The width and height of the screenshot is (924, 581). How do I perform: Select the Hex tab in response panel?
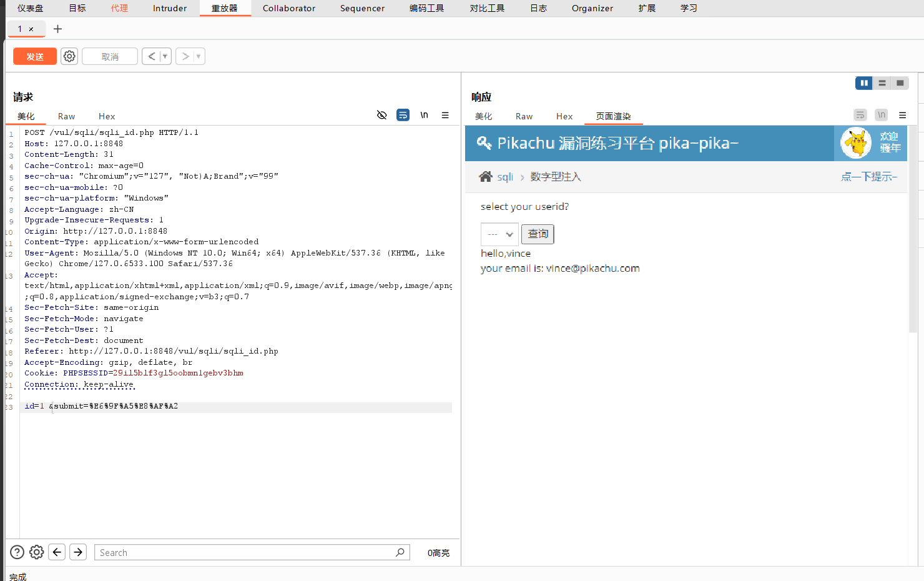pyautogui.click(x=564, y=116)
